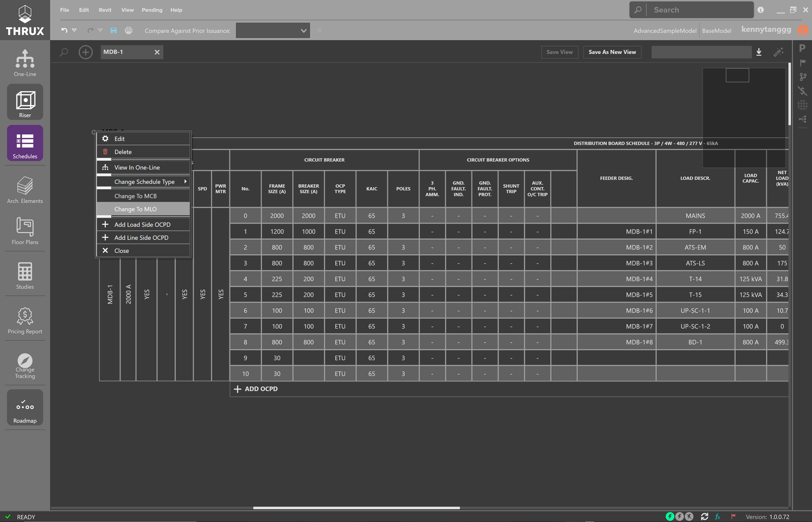Click the kennytanggg username
Image resolution: width=812 pixels, height=522 pixels.
coord(766,30)
